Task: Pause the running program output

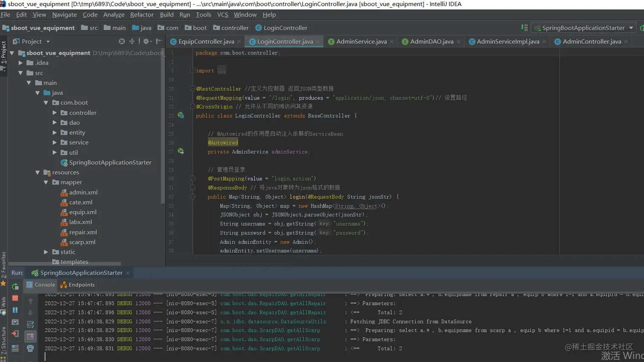Action: 15,310
